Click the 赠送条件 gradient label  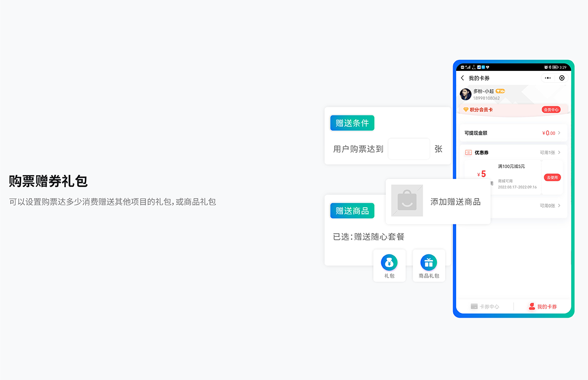click(x=352, y=123)
